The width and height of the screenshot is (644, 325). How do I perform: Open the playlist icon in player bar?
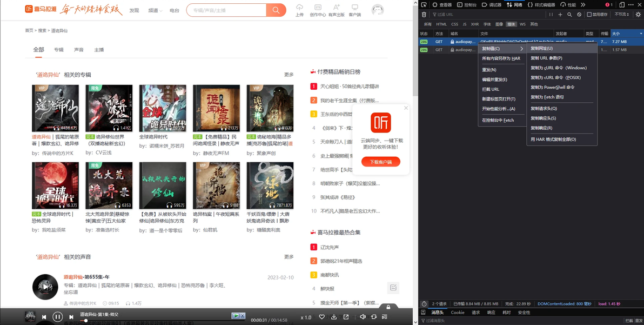[385, 317]
